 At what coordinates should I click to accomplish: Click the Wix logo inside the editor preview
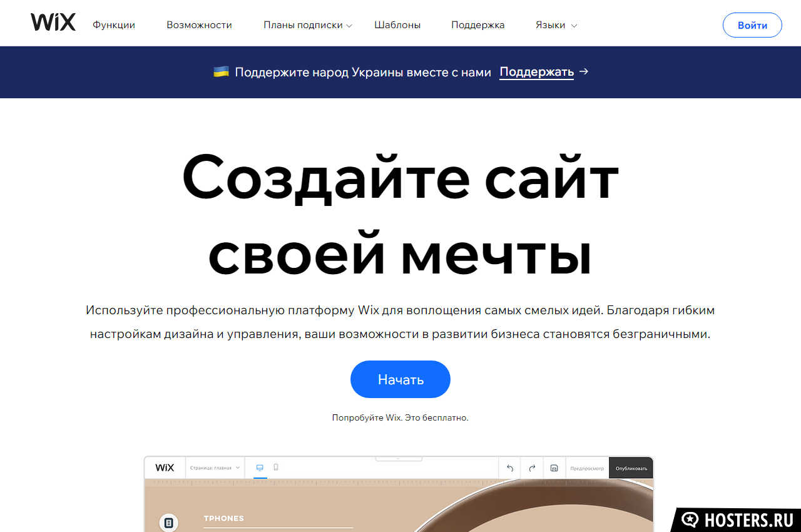click(x=165, y=468)
